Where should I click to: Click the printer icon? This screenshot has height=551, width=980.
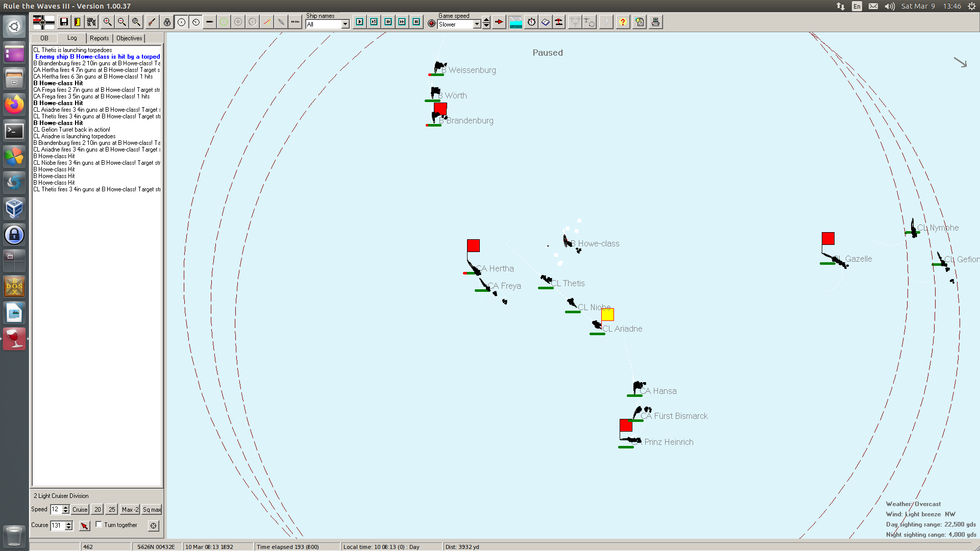tap(656, 22)
